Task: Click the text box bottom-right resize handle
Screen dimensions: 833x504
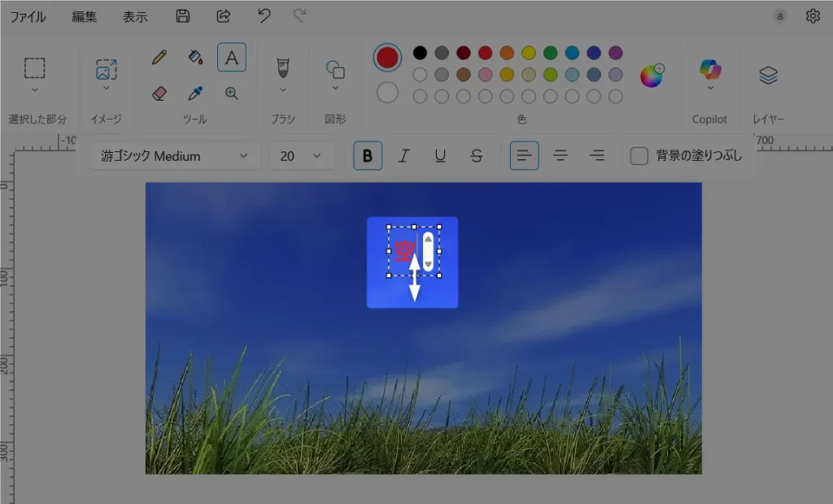Action: pos(438,275)
